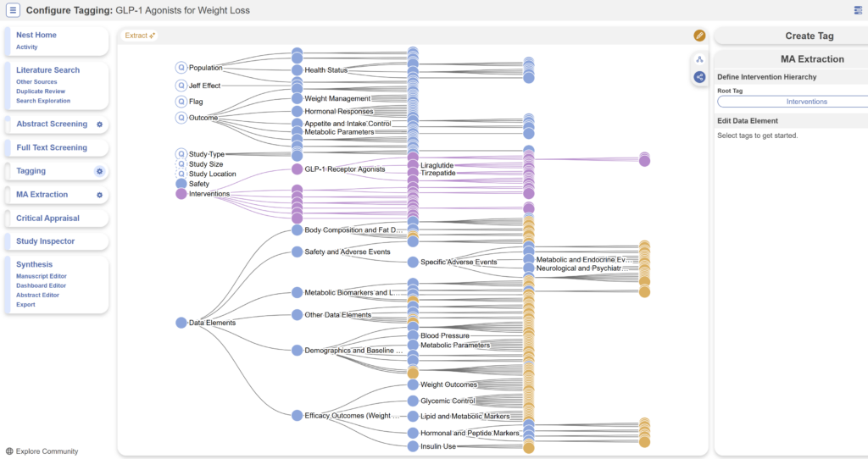Click the Create Tag button
Image resolution: width=868 pixels, height=459 pixels.
809,36
